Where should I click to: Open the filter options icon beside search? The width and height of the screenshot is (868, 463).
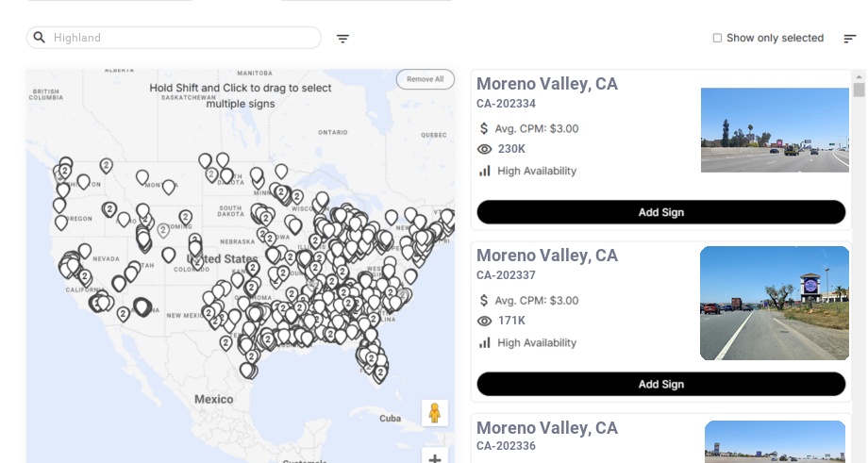[x=342, y=39]
